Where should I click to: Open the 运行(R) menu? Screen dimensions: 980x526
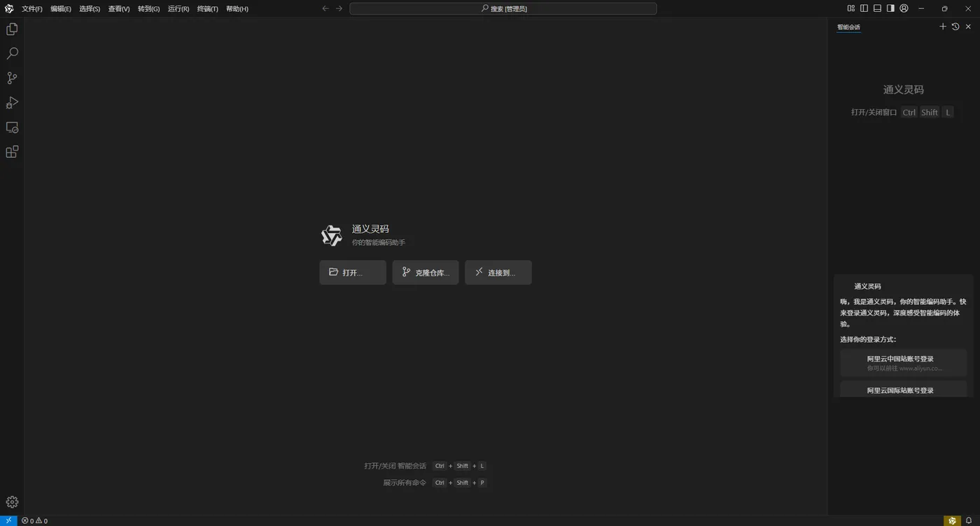(x=178, y=9)
